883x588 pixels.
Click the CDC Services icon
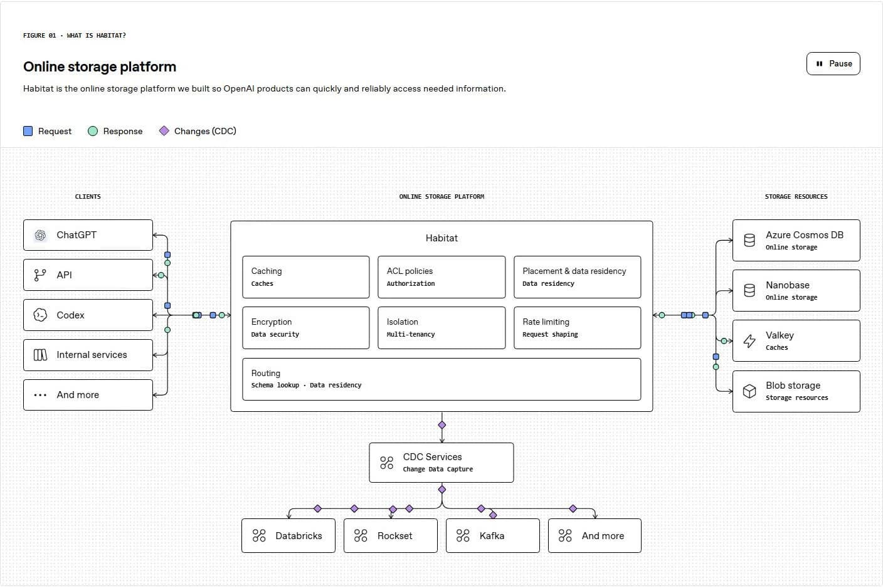pyautogui.click(x=387, y=463)
